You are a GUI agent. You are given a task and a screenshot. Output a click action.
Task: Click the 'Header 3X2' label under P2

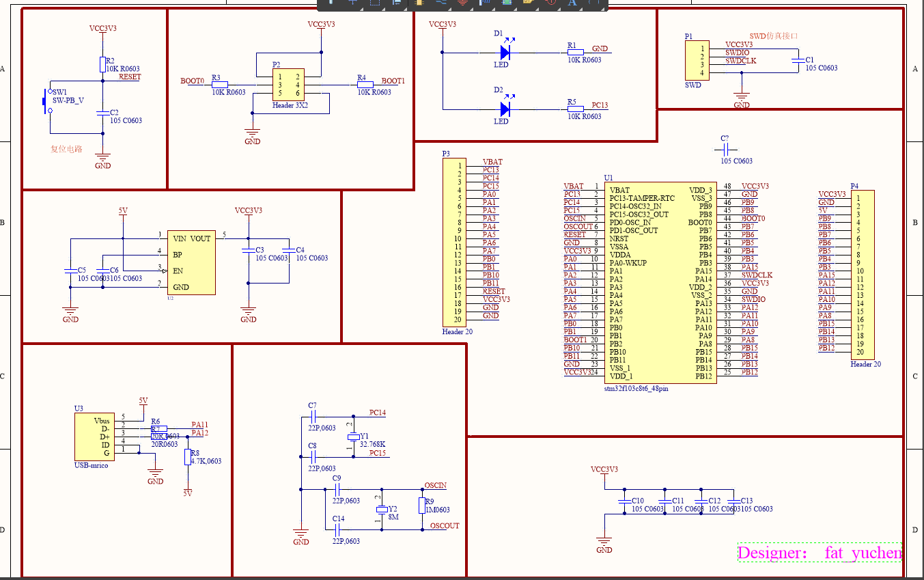(x=290, y=106)
